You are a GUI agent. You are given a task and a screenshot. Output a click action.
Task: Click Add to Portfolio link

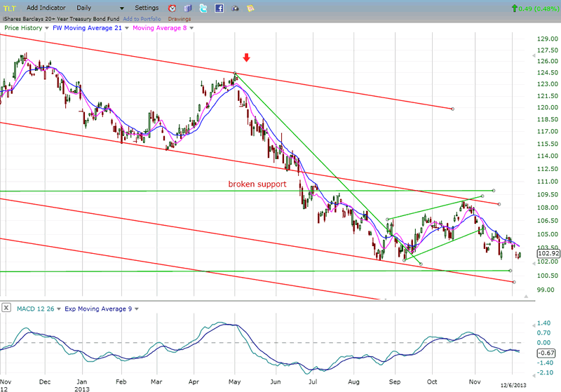tap(142, 18)
